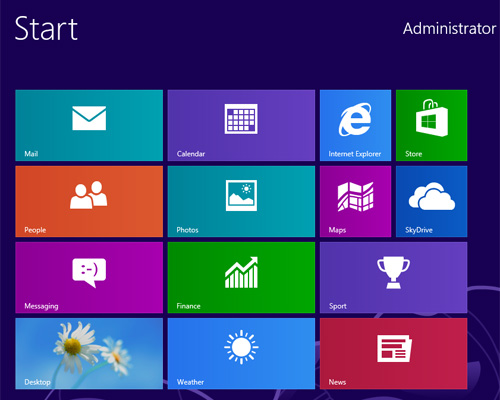Screen dimensions: 500x400
Task: Open the Finance tile
Action: pyautogui.click(x=241, y=277)
